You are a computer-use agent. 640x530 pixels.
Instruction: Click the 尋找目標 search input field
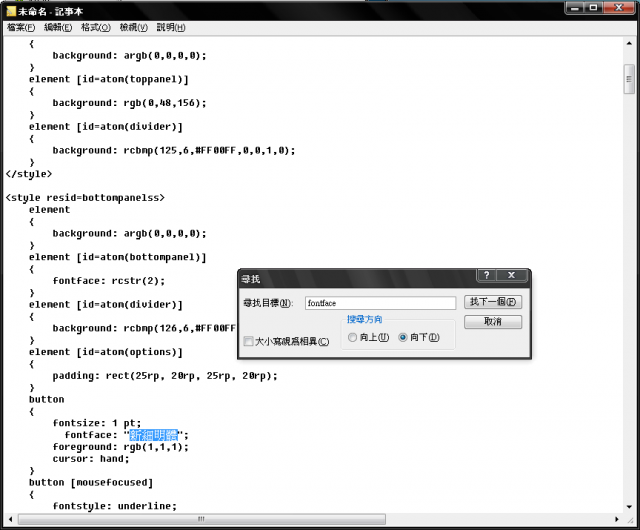click(x=380, y=303)
